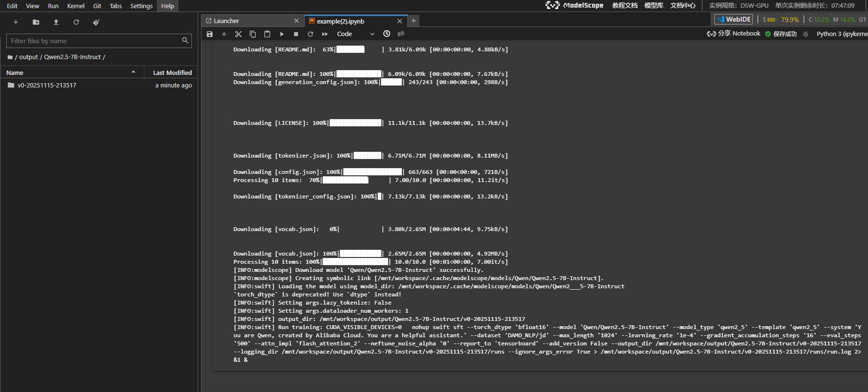This screenshot has height=392, width=868.
Task: Navigate to Qwen2.5-7B-Instruct in breadcrumb
Action: 72,57
